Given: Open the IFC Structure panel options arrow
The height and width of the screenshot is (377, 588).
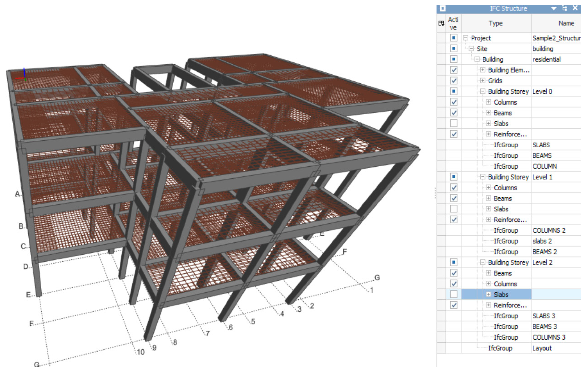Looking at the screenshot, I should [x=554, y=8].
